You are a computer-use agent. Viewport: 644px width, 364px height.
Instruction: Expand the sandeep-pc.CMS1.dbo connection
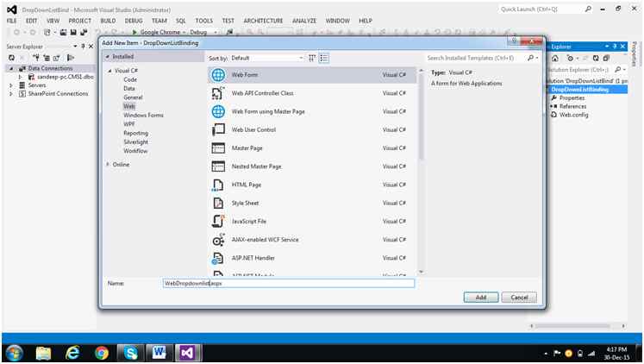pyautogui.click(x=20, y=77)
